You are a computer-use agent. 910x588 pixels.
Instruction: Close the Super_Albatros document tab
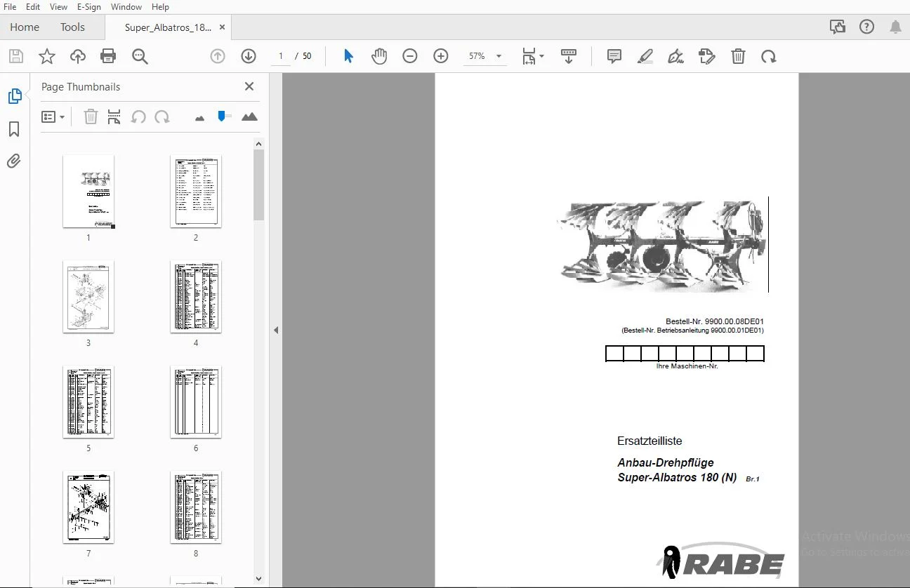pyautogui.click(x=222, y=27)
